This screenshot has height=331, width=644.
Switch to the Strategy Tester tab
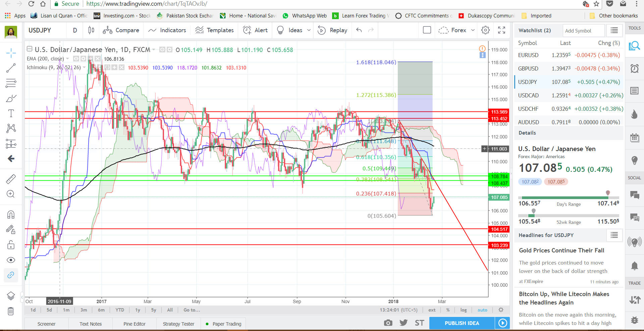pos(178,324)
